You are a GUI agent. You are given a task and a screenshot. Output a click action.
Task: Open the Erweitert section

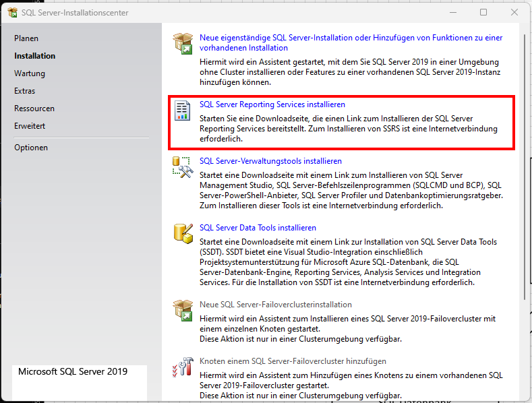[30, 126]
